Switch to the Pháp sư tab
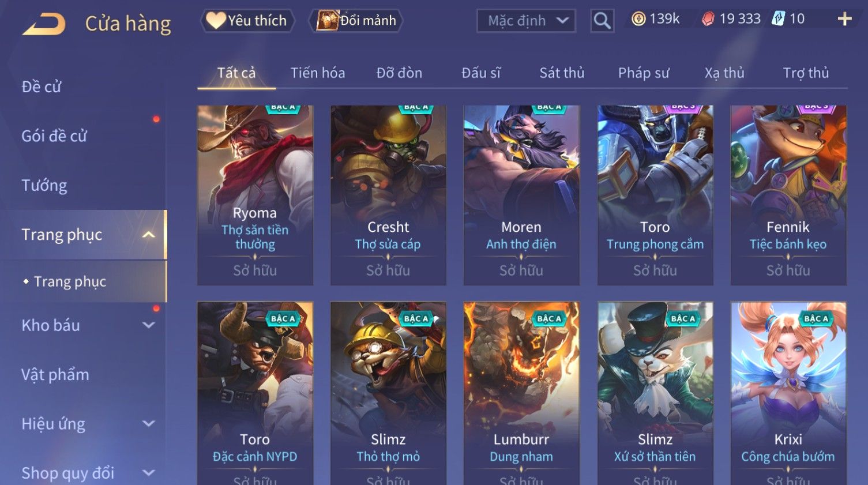The image size is (868, 485). pyautogui.click(x=644, y=73)
